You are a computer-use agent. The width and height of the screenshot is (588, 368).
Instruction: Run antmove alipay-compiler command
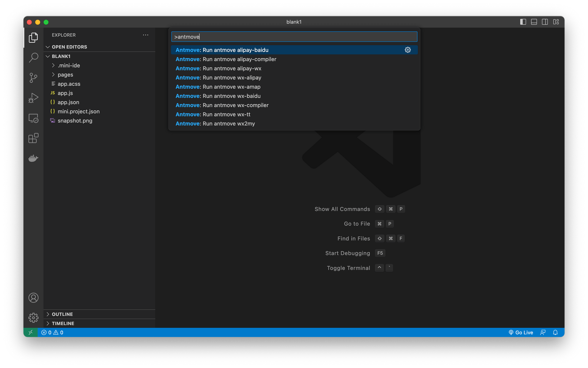[x=294, y=59]
